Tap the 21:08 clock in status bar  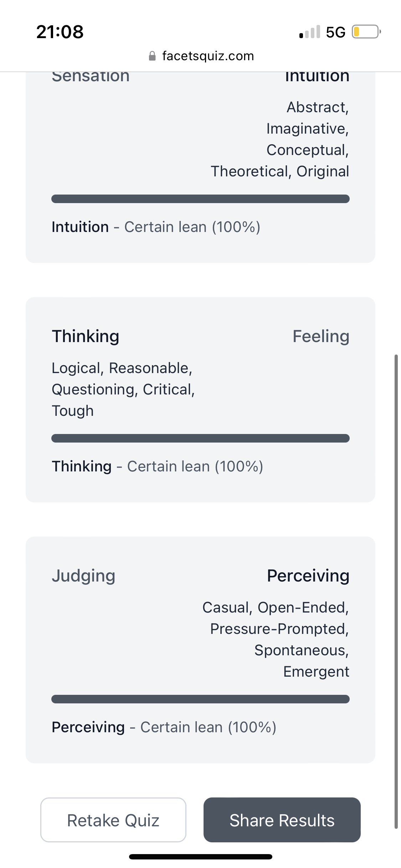(x=60, y=32)
